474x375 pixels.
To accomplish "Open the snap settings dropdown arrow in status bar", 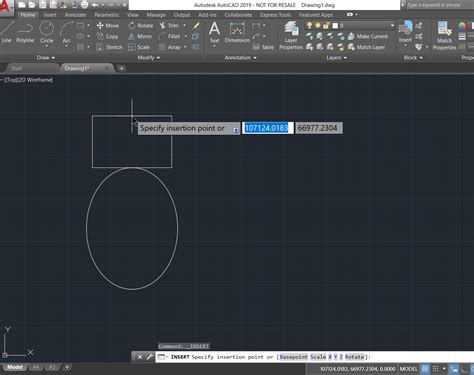I will pos(444,369).
